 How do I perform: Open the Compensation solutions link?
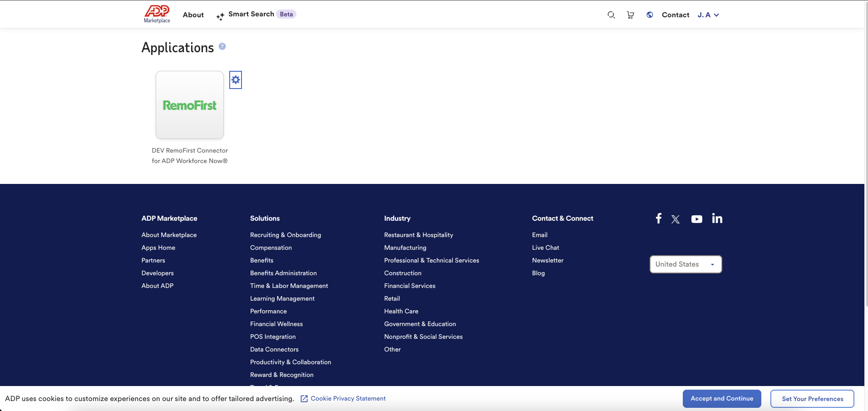tap(271, 248)
